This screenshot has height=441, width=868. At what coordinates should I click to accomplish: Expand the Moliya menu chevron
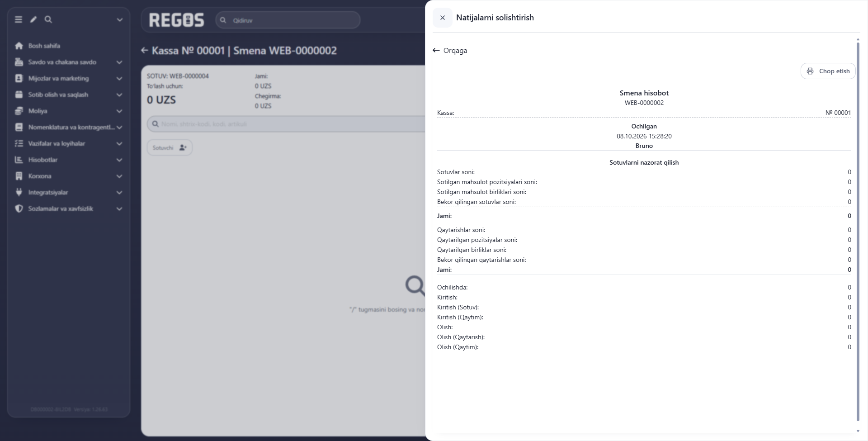click(119, 111)
